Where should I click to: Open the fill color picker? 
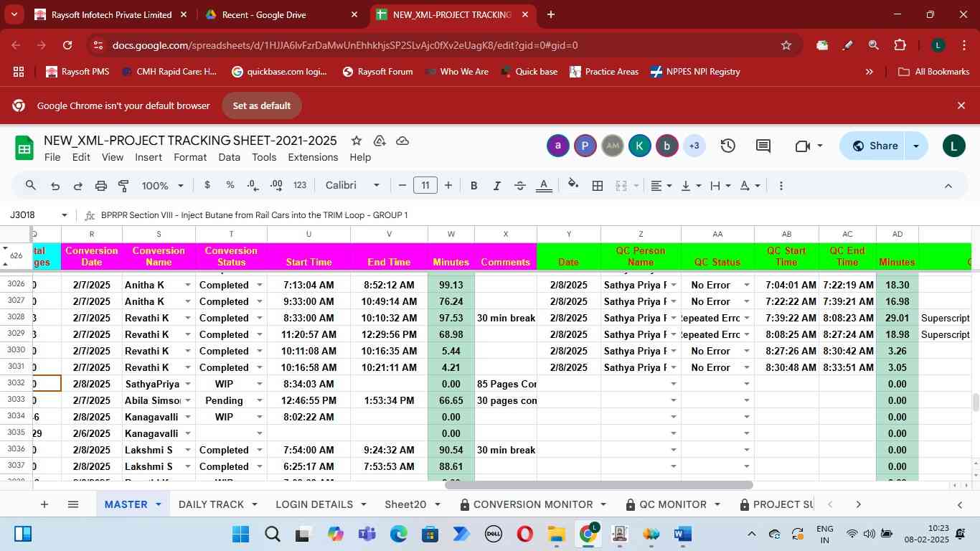[573, 185]
